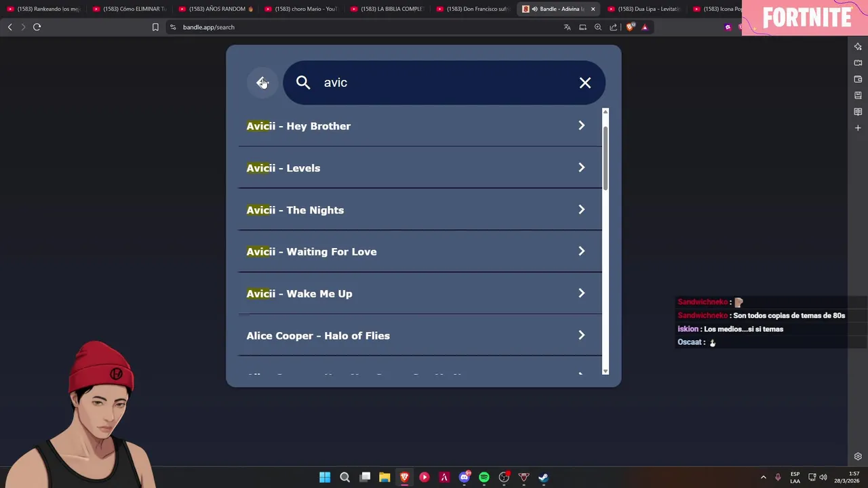This screenshot has height=488, width=868.
Task: Select 'Avicii - Wake Me Up' result
Action: (x=420, y=293)
